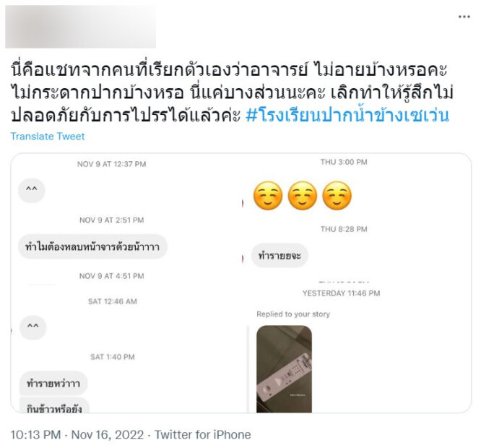This screenshot has height=448, width=481.
Task: Open the #โรงเรียนปากน้ำข้างเซเว่น hashtag
Action: [347, 115]
